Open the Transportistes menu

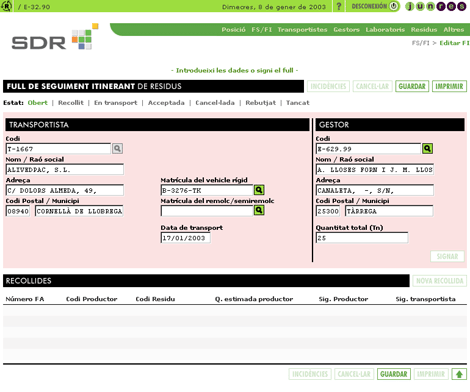click(x=302, y=30)
